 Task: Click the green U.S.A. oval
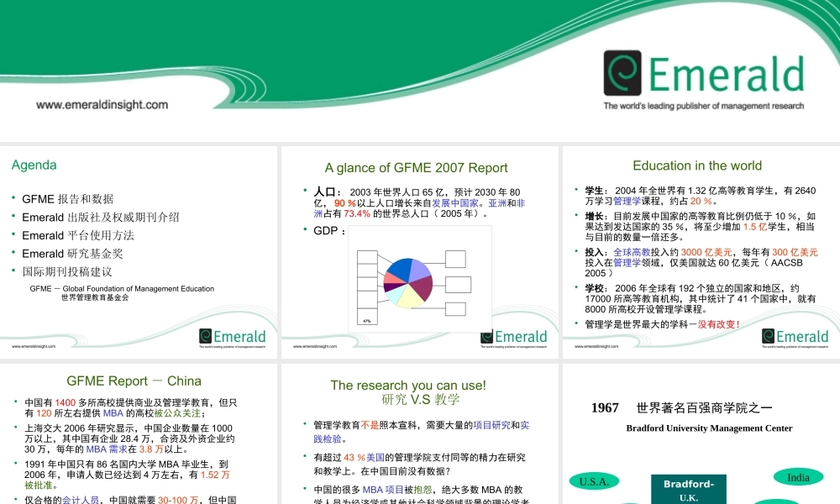pos(594,481)
